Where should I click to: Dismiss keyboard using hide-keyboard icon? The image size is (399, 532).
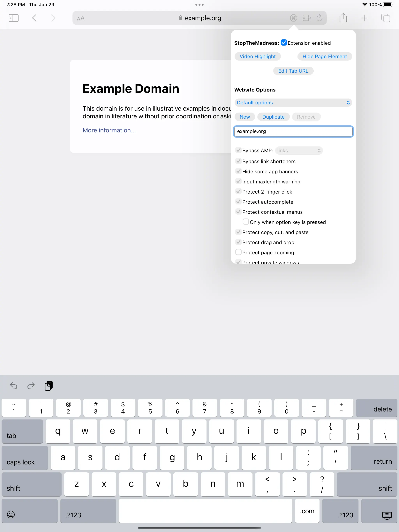(387, 515)
